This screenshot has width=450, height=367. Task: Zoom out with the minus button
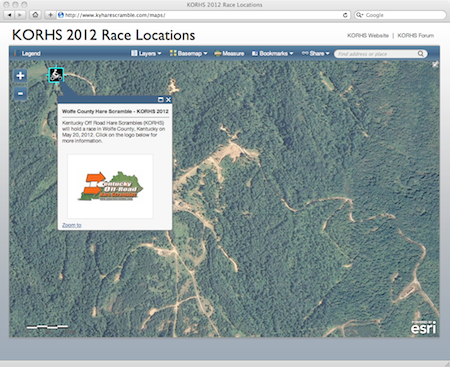(x=20, y=94)
